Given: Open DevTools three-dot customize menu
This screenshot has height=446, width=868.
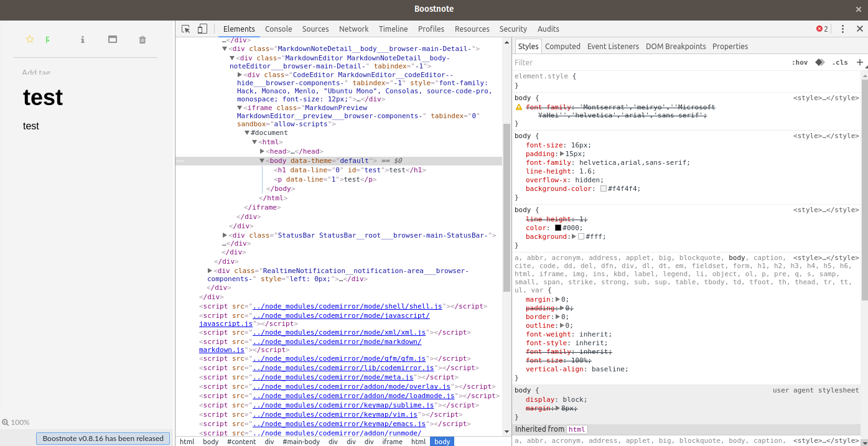Looking at the screenshot, I should pyautogui.click(x=843, y=29).
